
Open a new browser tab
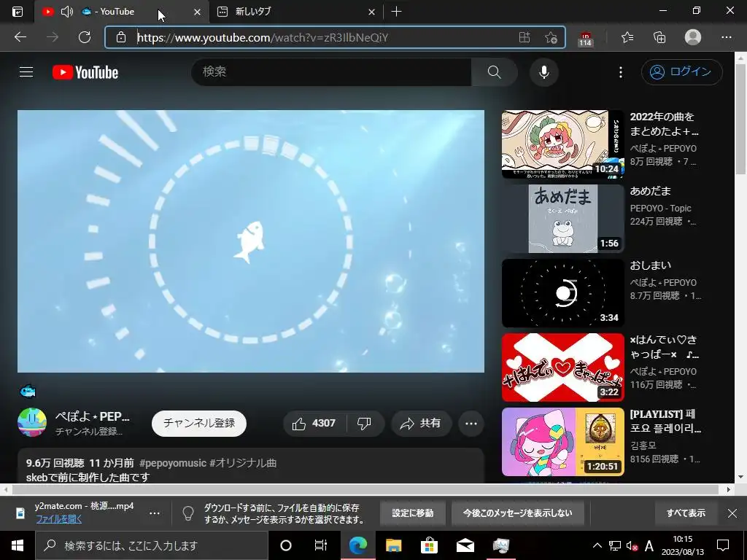[x=396, y=12]
